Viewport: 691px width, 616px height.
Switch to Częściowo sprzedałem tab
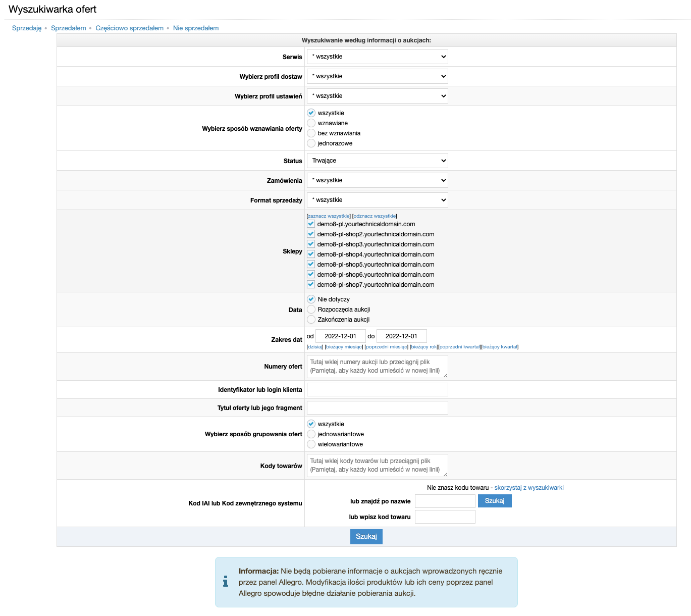click(x=130, y=28)
